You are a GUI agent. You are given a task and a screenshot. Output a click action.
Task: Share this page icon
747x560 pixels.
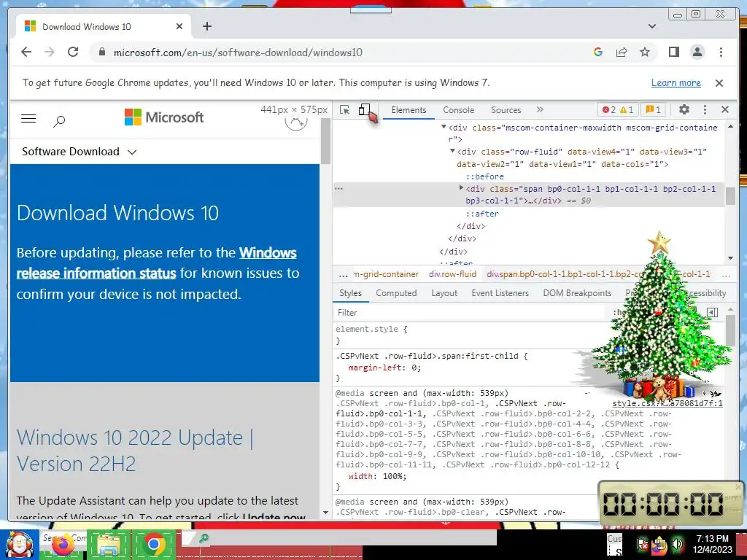[x=622, y=52]
